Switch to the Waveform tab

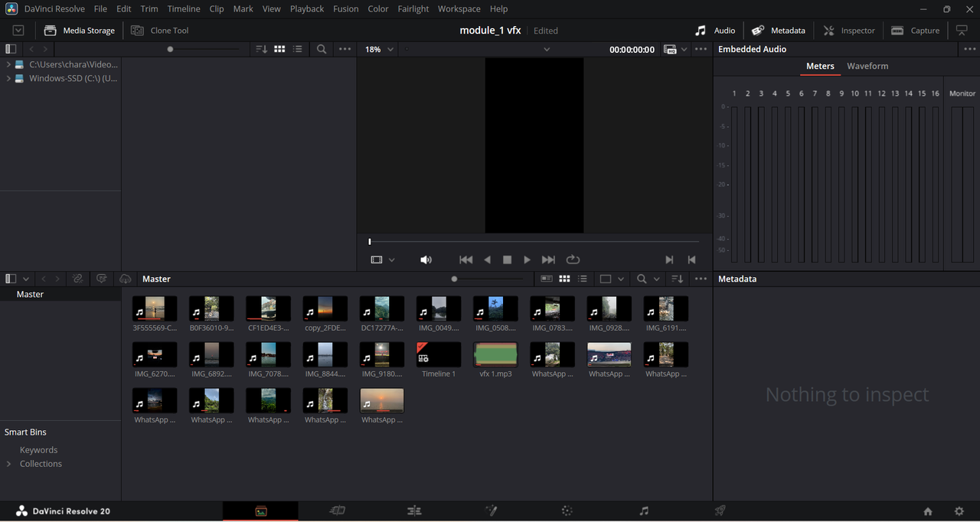[867, 67]
